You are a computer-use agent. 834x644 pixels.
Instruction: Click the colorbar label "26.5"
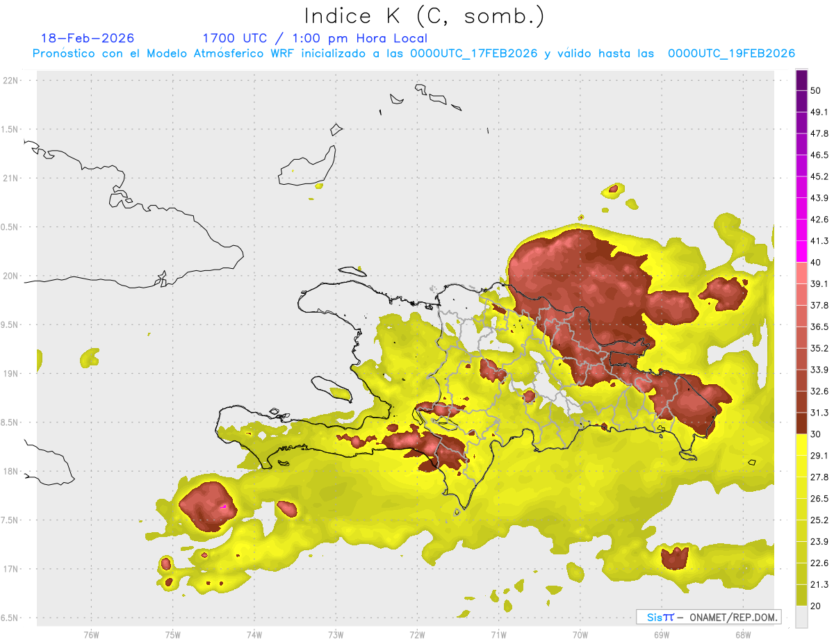tap(819, 499)
